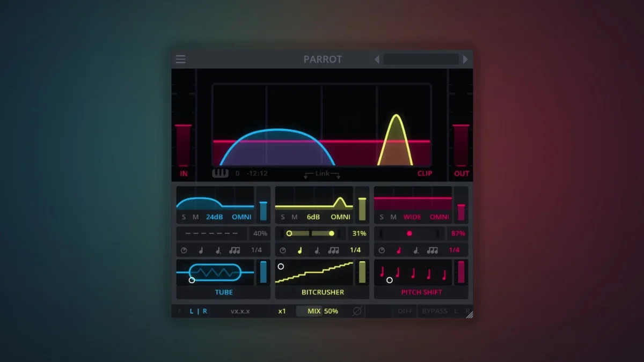Open the yellow band 6dB slope selector
Image resolution: width=644 pixels, height=362 pixels.
click(313, 217)
